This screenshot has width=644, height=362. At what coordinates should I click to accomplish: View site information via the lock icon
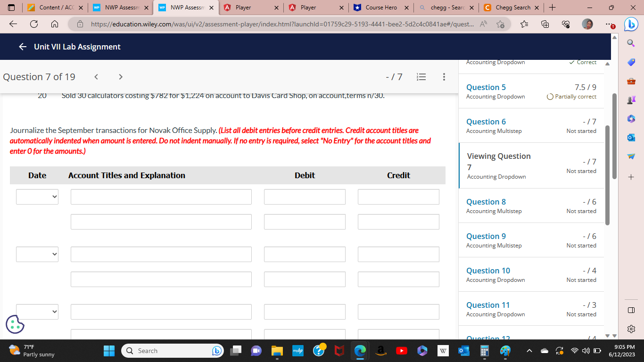pyautogui.click(x=80, y=24)
